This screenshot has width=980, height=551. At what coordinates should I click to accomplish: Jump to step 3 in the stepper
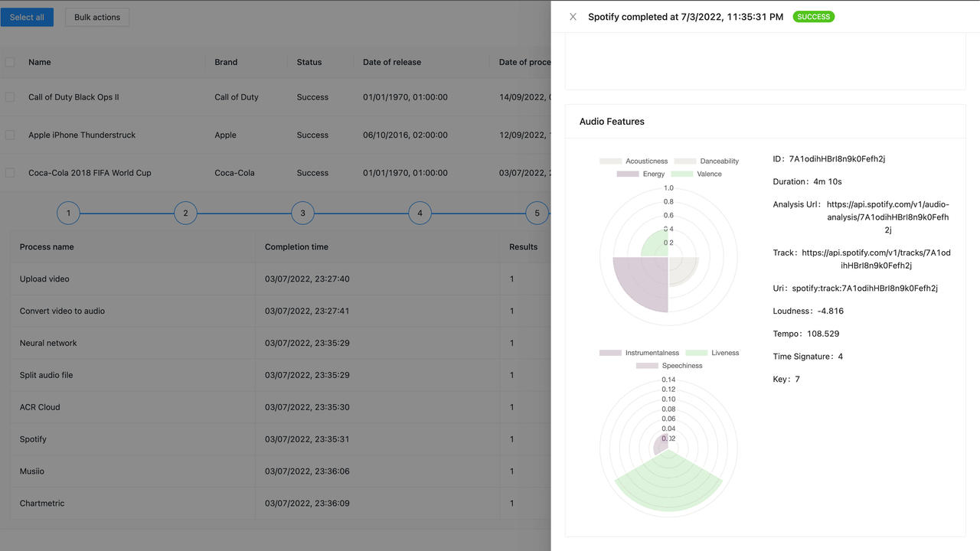[302, 214]
